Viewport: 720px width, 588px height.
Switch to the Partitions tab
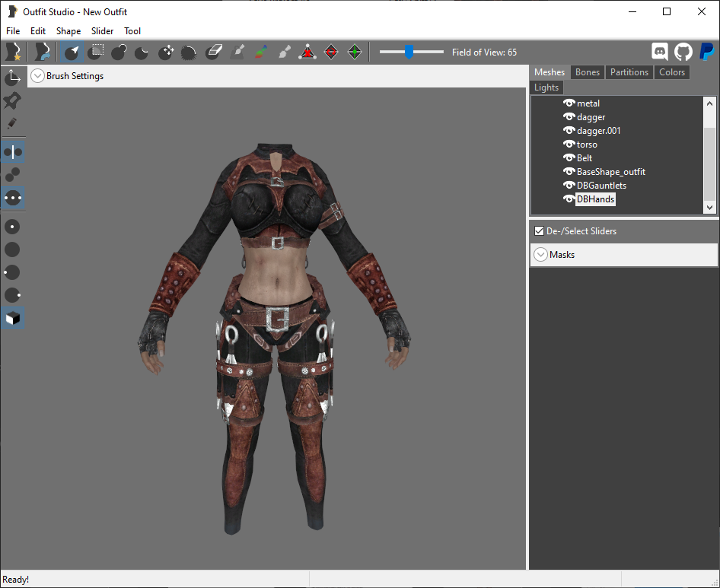point(629,72)
